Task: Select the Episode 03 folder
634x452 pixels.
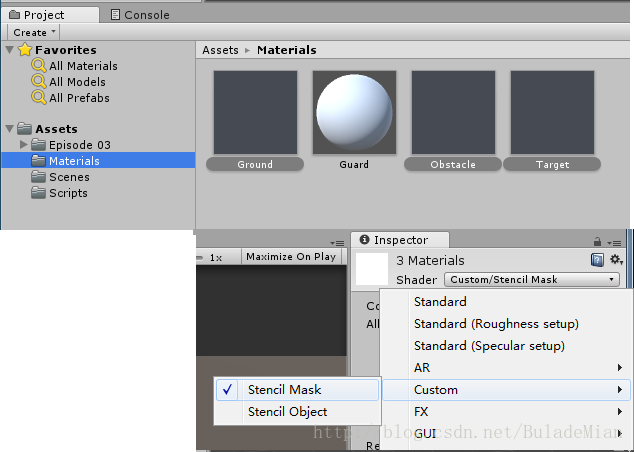Action: tap(80, 145)
